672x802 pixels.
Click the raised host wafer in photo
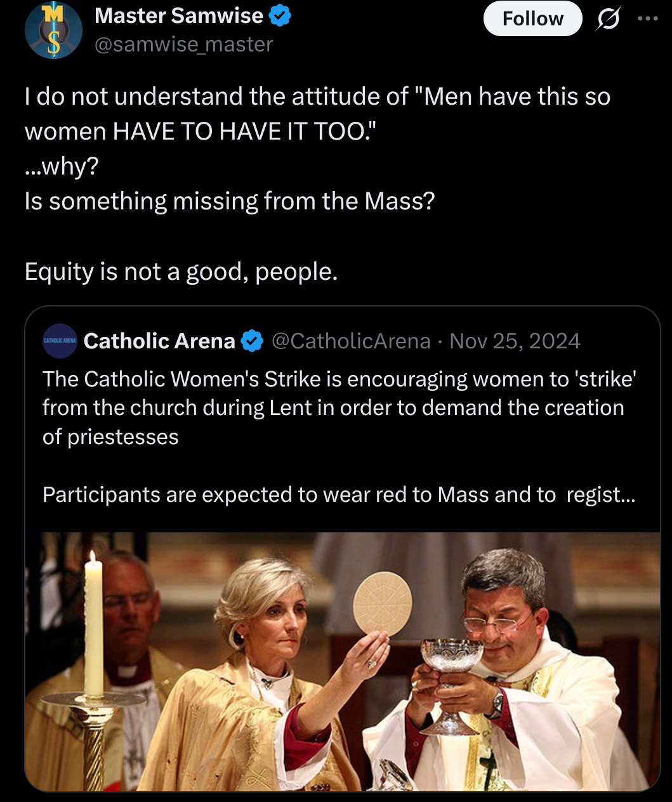383,603
